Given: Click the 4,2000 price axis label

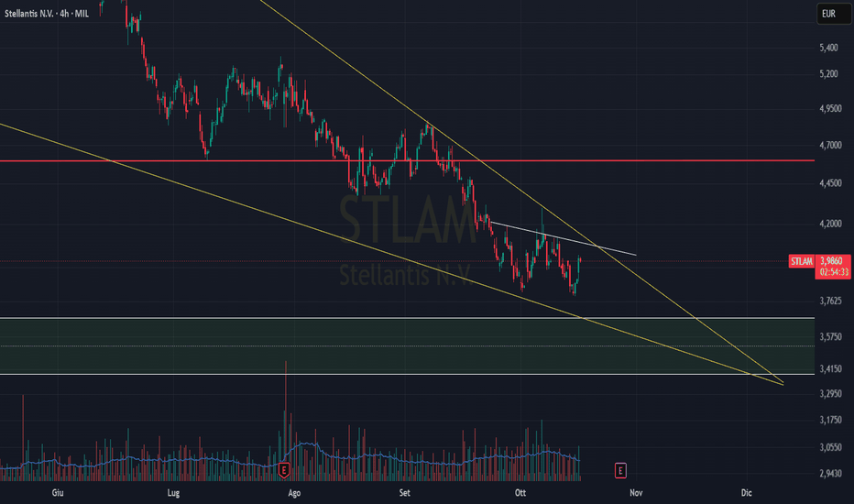Looking at the screenshot, I should point(830,224).
